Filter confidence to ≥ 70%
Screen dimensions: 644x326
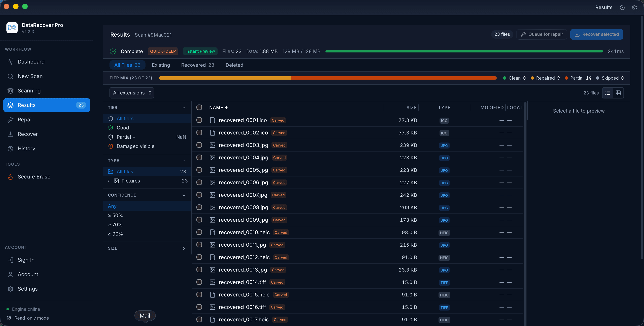coord(147,225)
